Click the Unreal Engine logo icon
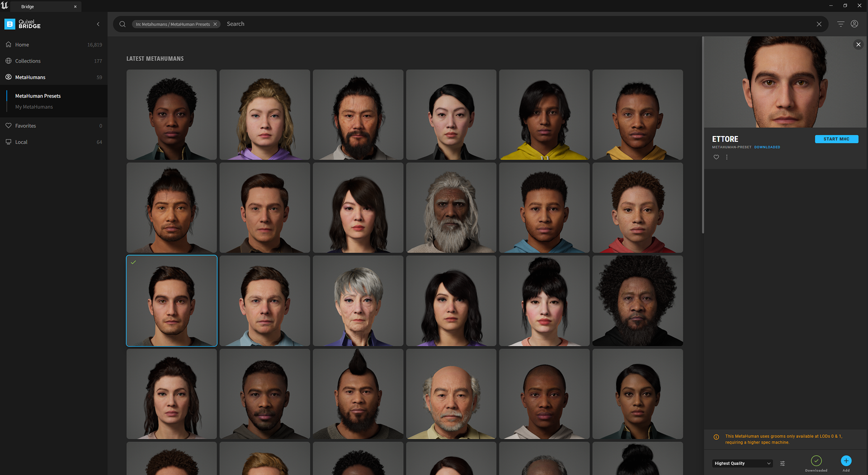This screenshot has width=868, height=475. tap(5, 6)
